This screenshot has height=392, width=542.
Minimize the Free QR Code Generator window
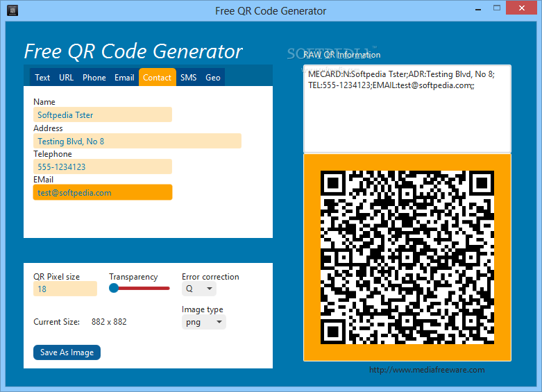point(478,9)
